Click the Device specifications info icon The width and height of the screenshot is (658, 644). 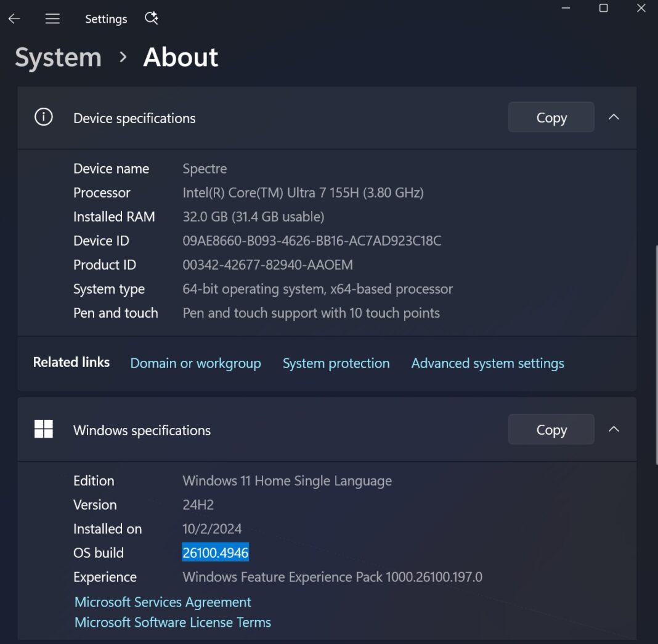point(43,116)
